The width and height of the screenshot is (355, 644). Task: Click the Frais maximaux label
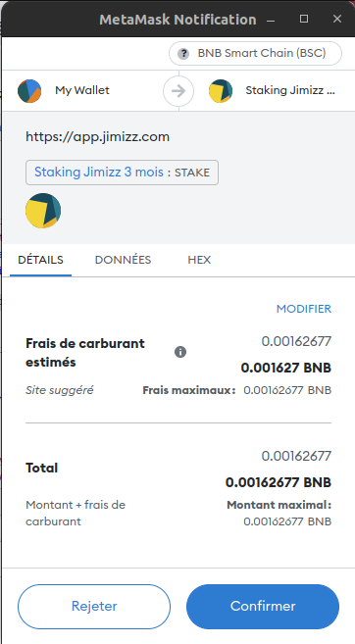coord(189,390)
